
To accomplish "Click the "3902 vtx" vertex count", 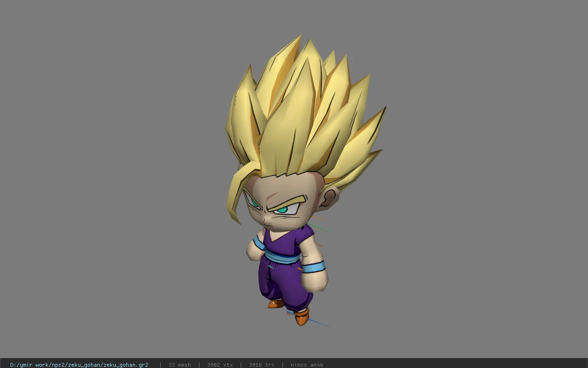I will click(x=220, y=365).
